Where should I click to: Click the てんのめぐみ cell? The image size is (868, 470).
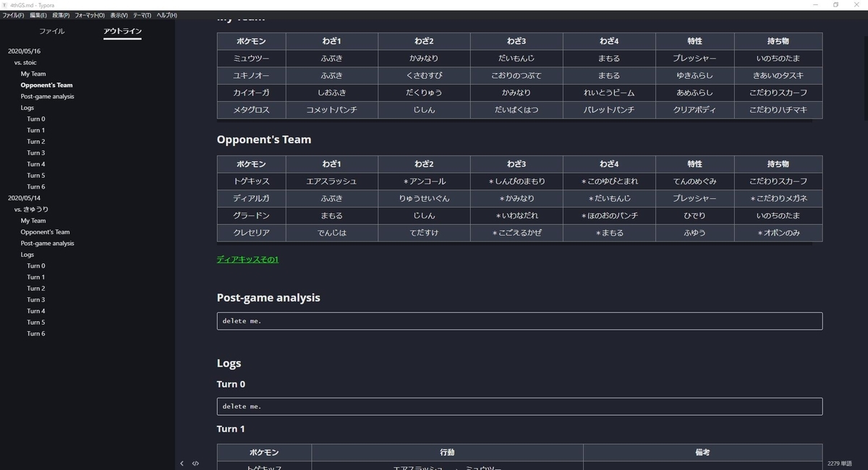694,181
